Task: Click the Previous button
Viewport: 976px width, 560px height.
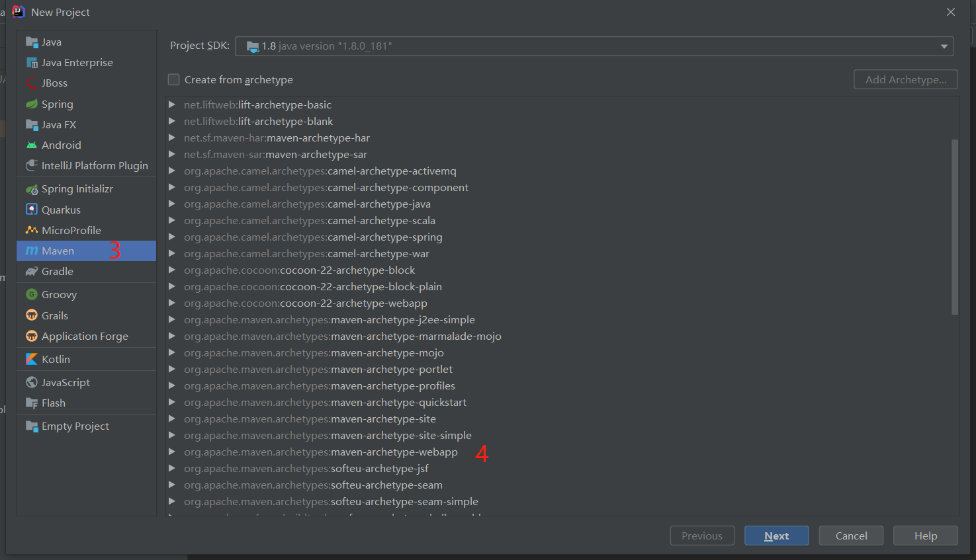Action: pyautogui.click(x=702, y=536)
